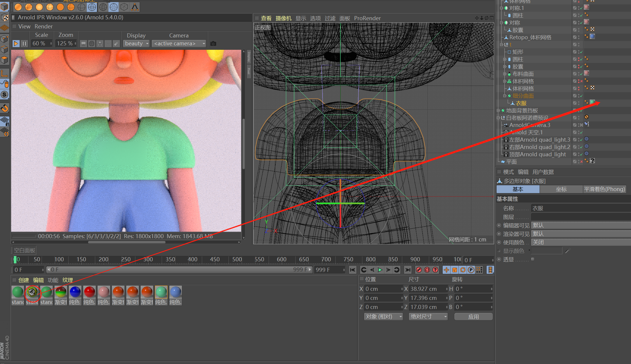631x364 pixels.
Task: Toggle the 使用颜色 animation radio dot
Action: pos(499,242)
